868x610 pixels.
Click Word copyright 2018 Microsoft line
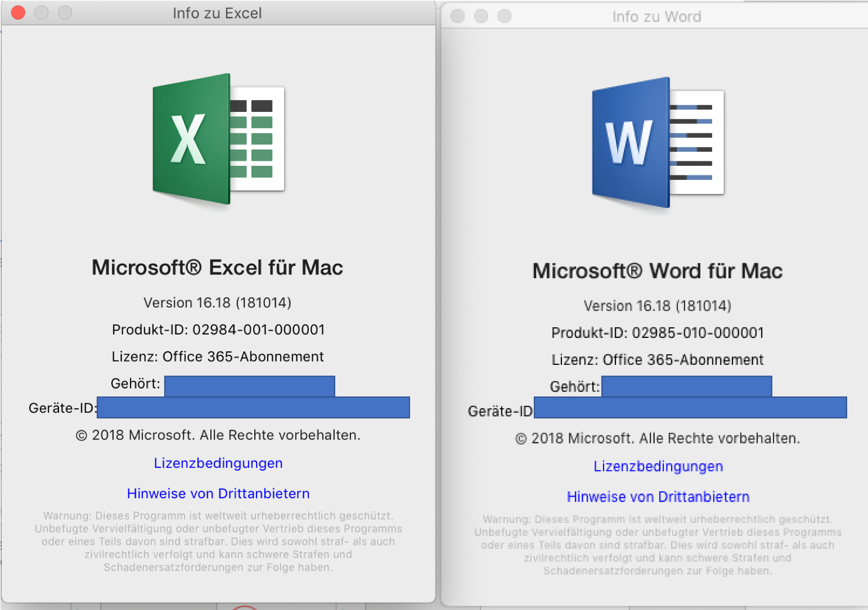(x=658, y=439)
